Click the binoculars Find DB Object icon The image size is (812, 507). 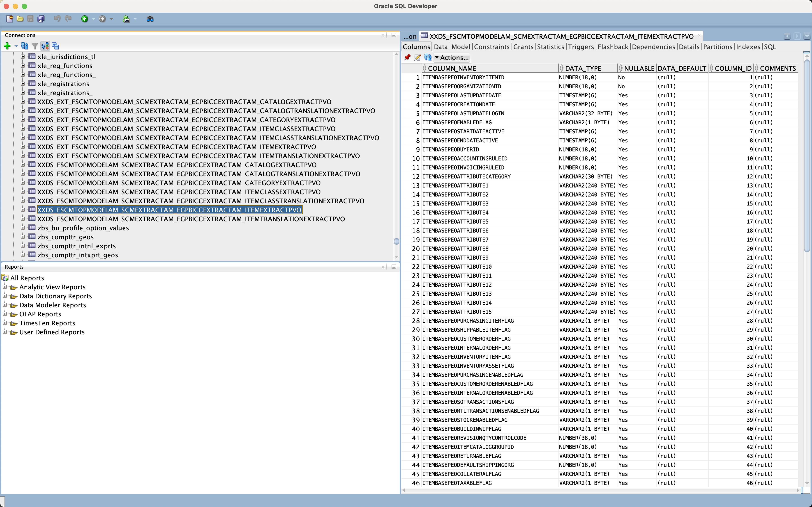pyautogui.click(x=150, y=19)
